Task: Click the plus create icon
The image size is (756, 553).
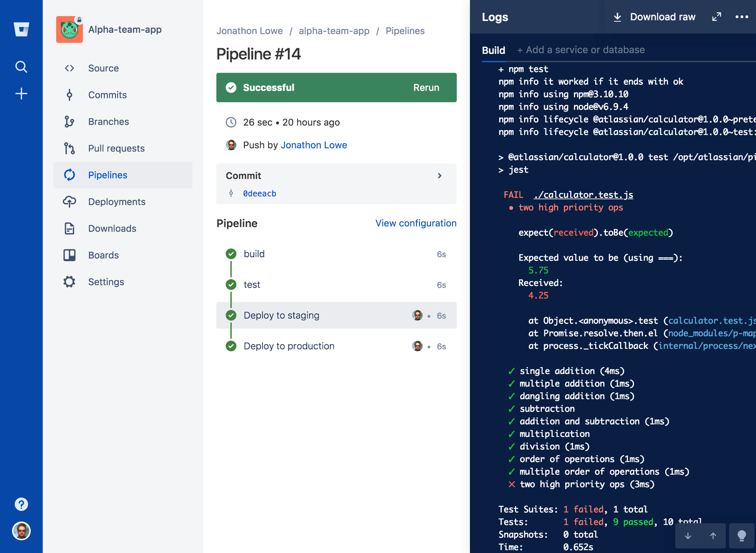Action: coord(21,94)
